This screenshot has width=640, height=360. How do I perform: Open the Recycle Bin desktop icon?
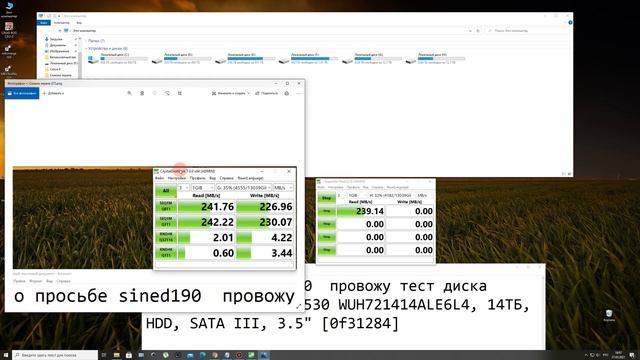tap(609, 315)
